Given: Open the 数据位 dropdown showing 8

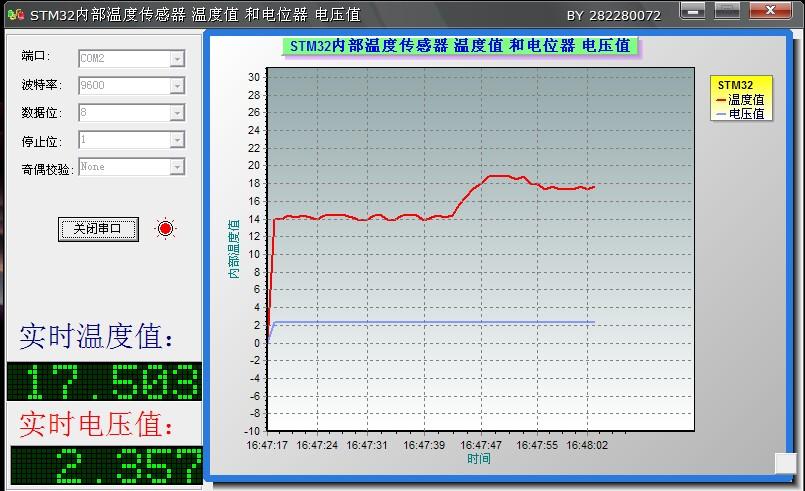Looking at the screenshot, I should click(x=176, y=113).
